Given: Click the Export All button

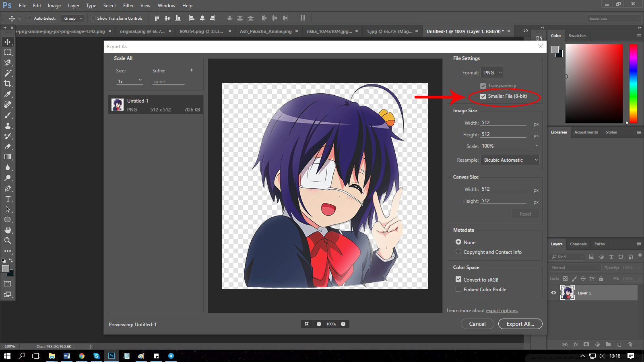Looking at the screenshot, I should [520, 324].
